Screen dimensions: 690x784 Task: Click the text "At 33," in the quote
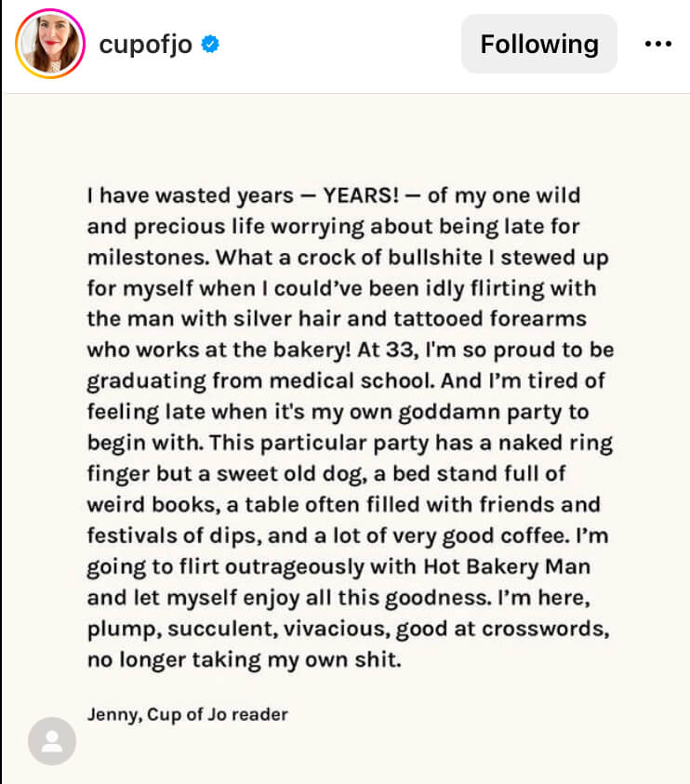pos(388,350)
